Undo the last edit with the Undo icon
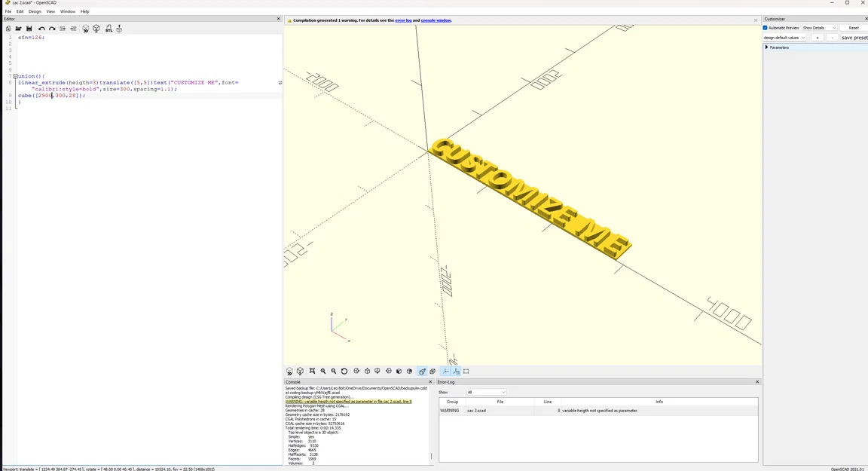 41,29
